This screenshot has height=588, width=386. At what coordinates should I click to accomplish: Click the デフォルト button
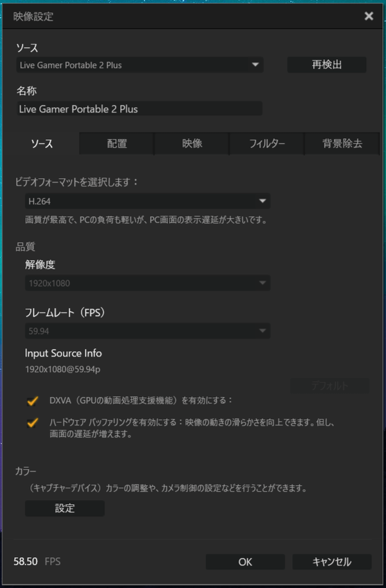click(329, 386)
